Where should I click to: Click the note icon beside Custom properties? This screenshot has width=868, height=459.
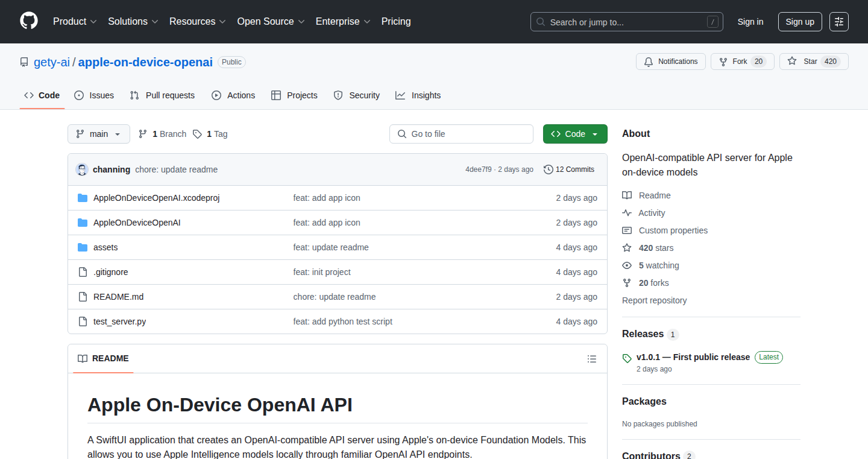627,230
